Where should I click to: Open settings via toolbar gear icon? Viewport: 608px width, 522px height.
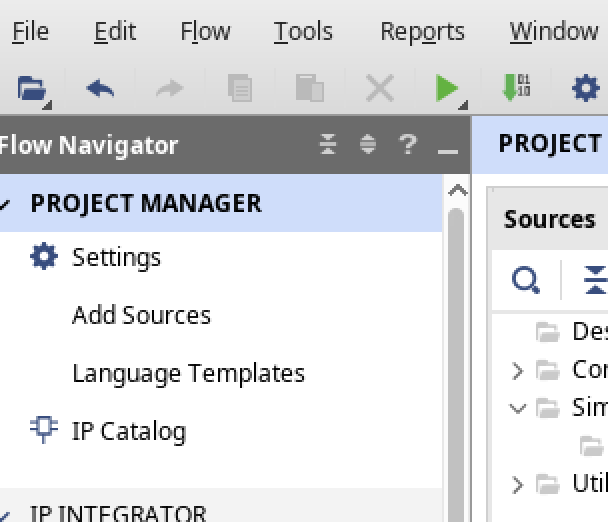pyautogui.click(x=585, y=89)
